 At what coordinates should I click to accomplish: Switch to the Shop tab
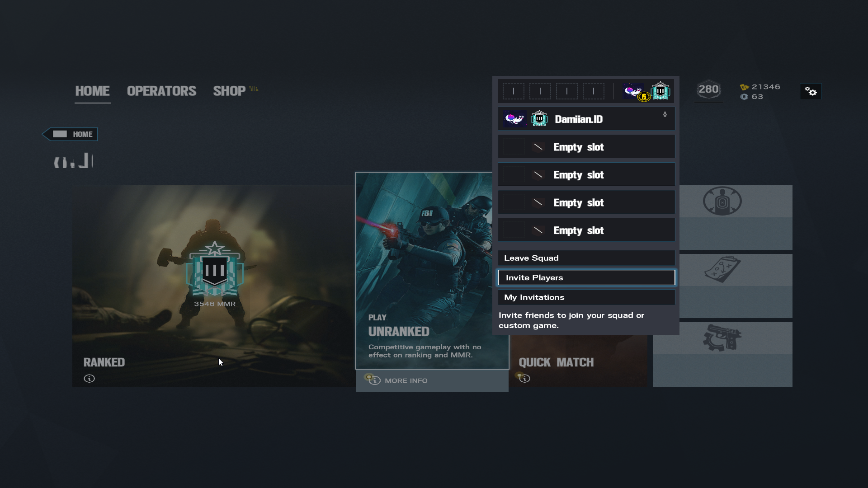[229, 91]
